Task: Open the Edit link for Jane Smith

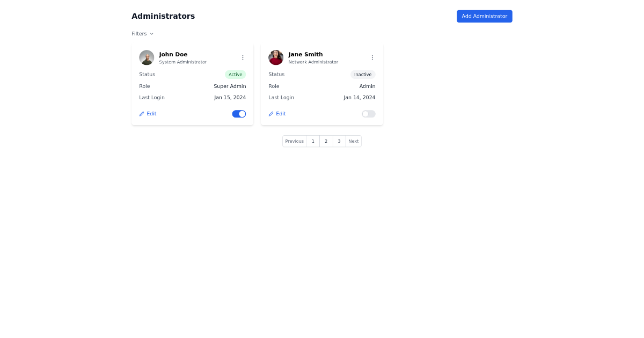Action: (281, 114)
